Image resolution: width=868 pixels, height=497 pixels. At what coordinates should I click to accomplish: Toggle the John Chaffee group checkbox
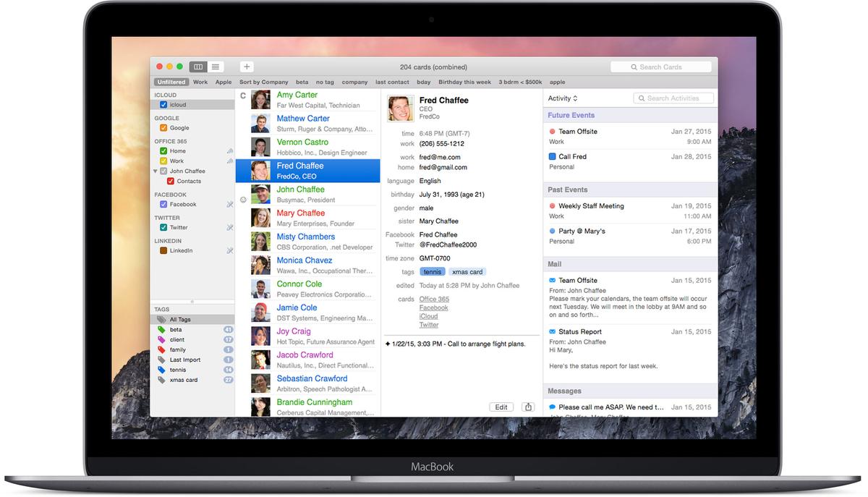pos(163,171)
